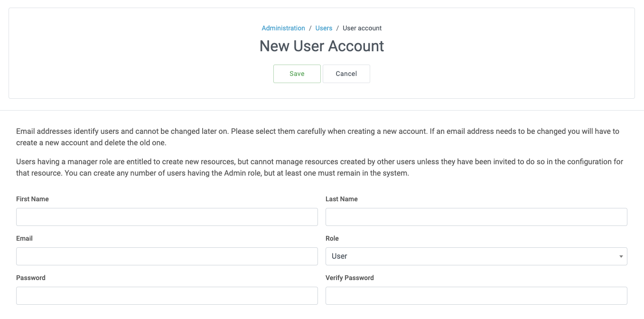This screenshot has width=644, height=319.
Task: Focus the Password input field
Action: tap(167, 295)
